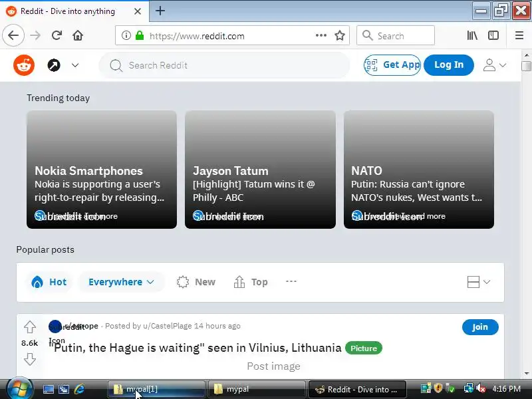Select the Hot sort tab
532x399 pixels.
(49, 282)
